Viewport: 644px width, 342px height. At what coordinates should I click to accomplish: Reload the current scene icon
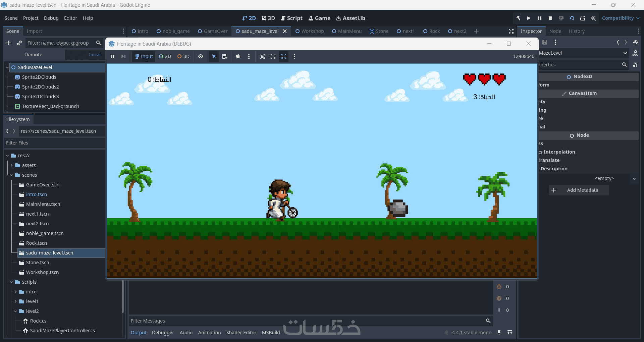click(x=572, y=18)
